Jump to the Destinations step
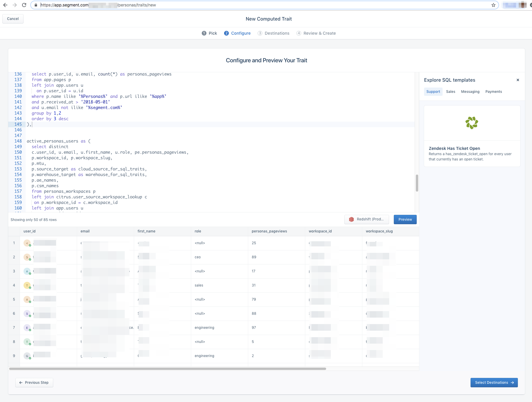 pos(273,33)
